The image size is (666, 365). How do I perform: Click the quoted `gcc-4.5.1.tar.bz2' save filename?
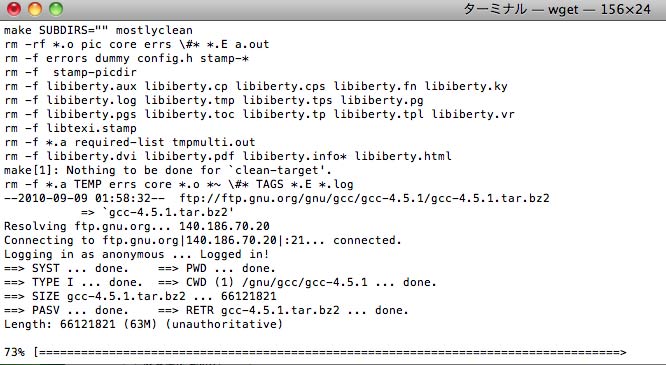coord(168,212)
